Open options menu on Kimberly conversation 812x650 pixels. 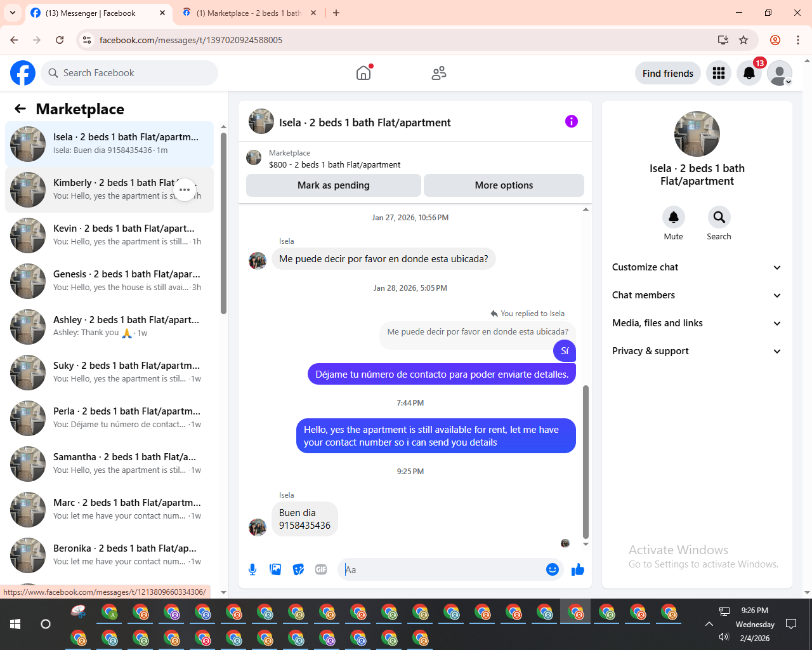pos(185,190)
